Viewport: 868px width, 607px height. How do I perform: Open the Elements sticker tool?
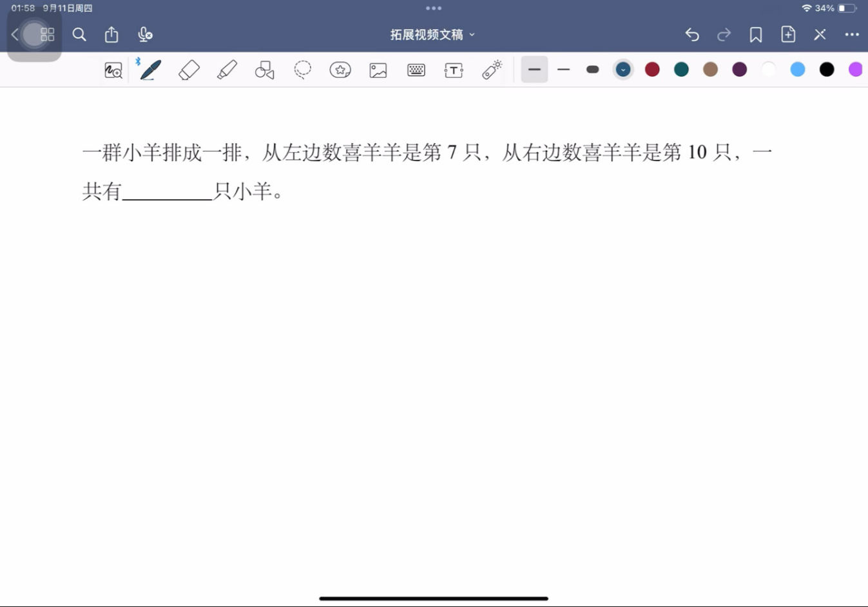click(340, 70)
